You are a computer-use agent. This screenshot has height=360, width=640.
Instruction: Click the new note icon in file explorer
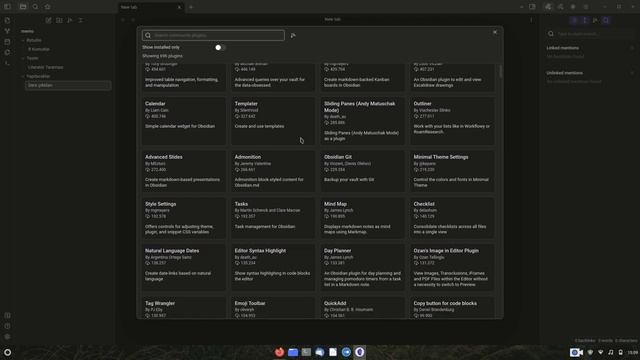[49, 20]
